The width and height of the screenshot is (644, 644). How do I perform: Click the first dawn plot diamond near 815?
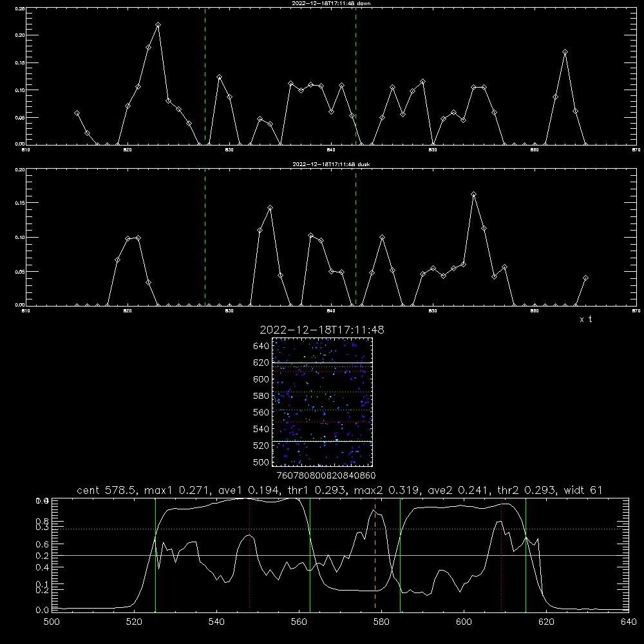(77, 113)
